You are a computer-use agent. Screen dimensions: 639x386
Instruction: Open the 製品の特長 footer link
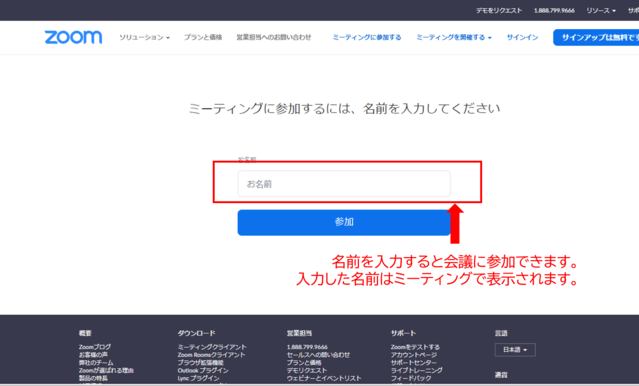(93, 378)
